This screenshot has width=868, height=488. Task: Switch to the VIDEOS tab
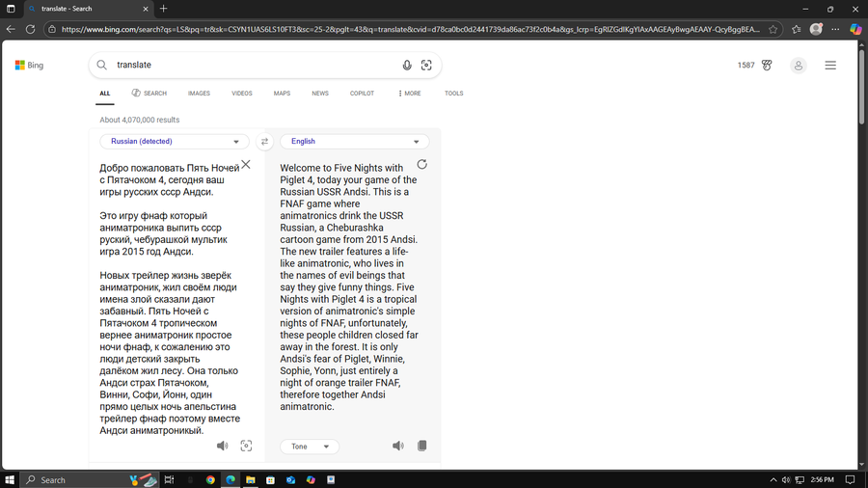point(242,94)
